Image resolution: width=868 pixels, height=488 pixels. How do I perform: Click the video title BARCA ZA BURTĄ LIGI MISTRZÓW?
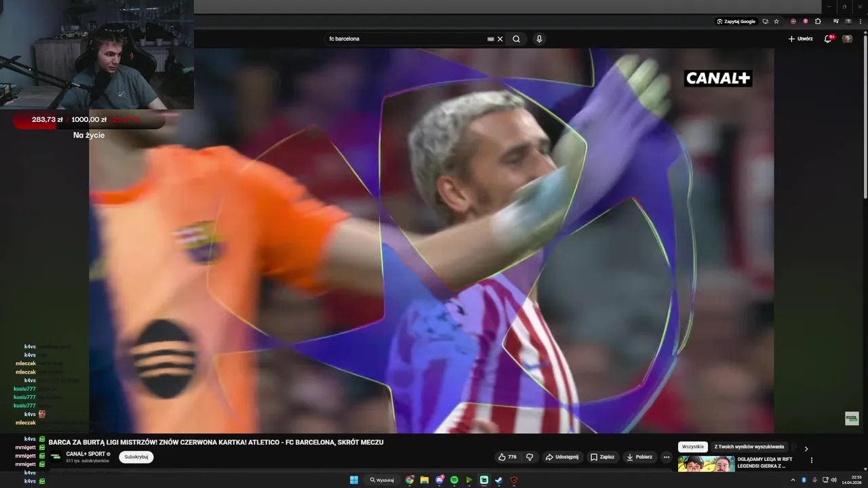tap(216, 442)
